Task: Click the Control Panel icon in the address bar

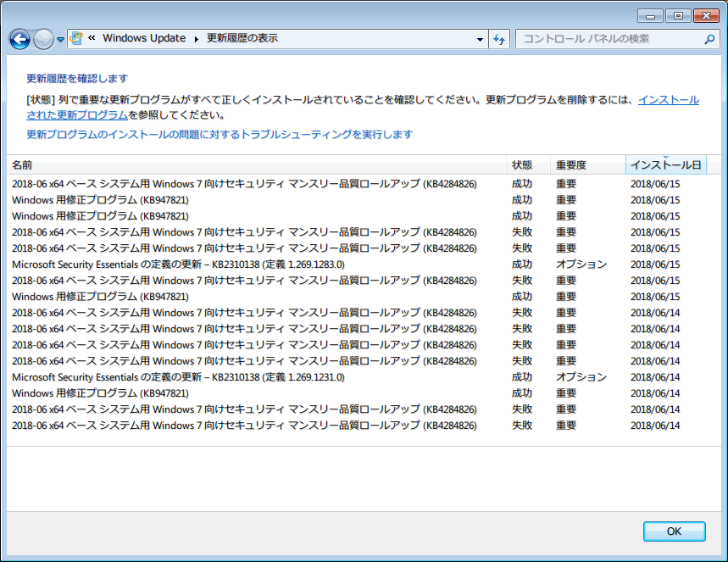Action: point(77,39)
